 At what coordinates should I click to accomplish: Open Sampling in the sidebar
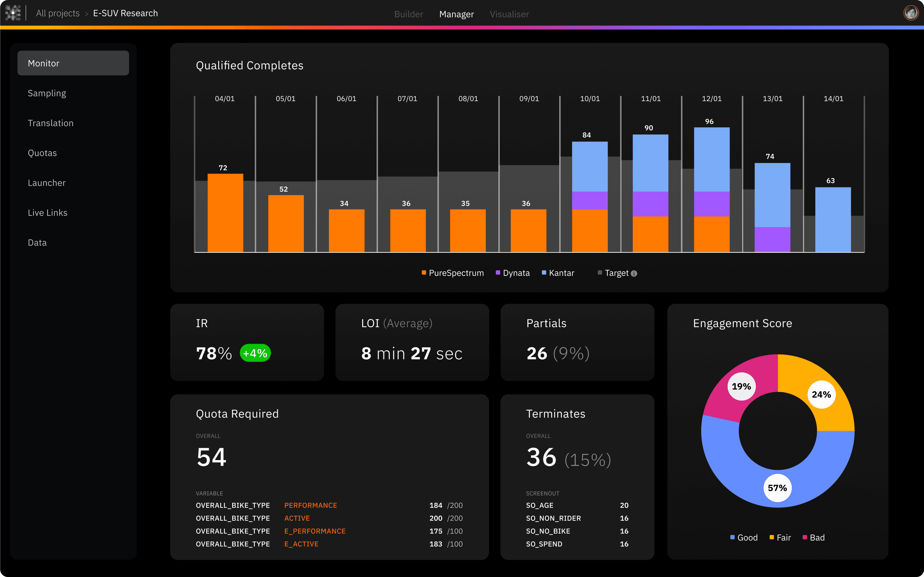pos(47,93)
